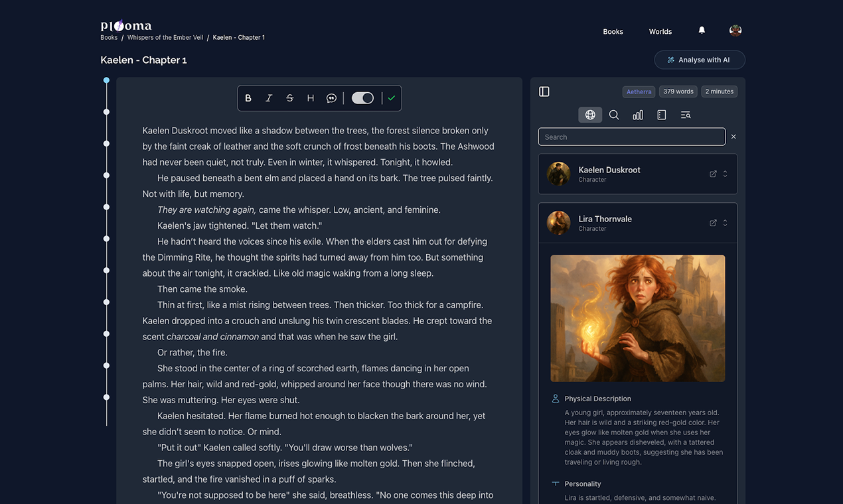Click the Personality heading
This screenshot has width=843, height=504.
pos(583,484)
